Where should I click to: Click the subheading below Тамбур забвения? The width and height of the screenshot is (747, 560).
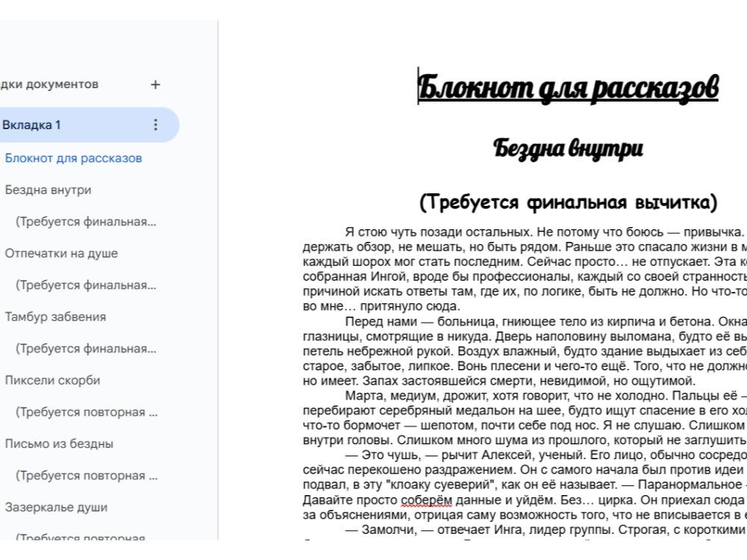pos(86,349)
